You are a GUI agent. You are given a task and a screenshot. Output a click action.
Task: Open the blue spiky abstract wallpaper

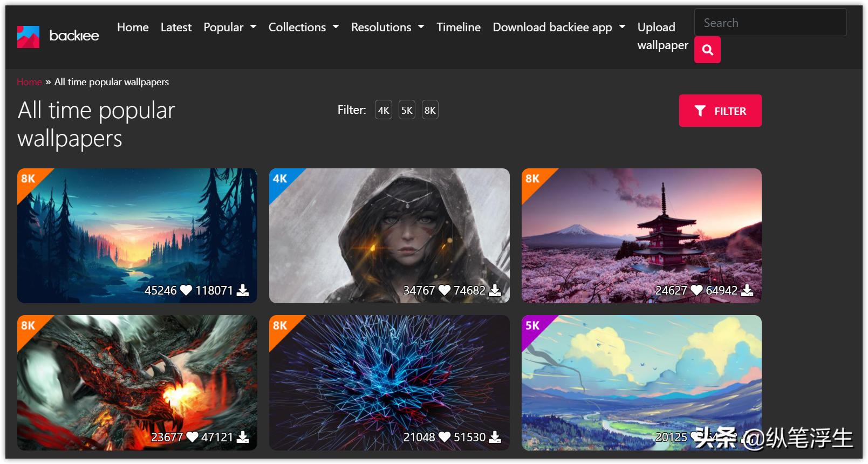(389, 383)
